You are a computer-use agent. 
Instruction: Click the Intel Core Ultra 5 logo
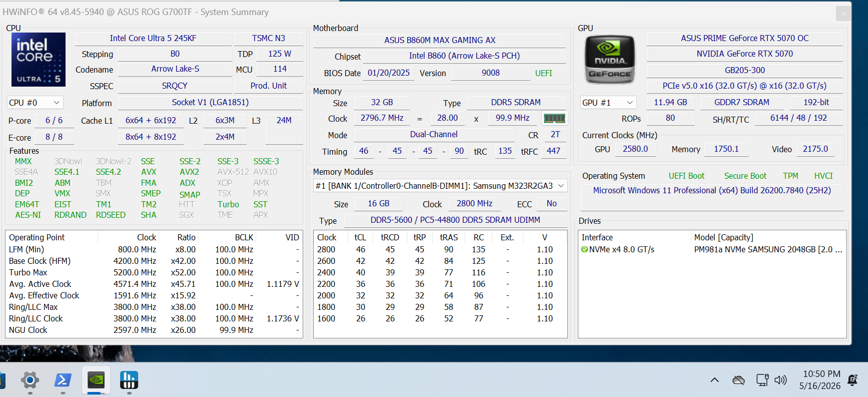tap(39, 60)
